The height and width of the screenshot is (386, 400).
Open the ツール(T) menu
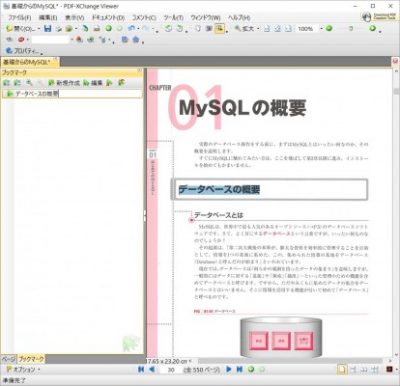(x=173, y=18)
